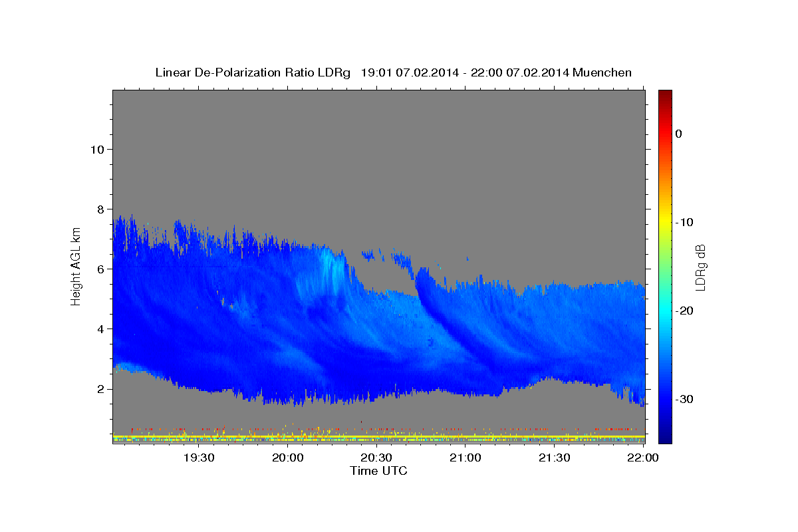Click the dark red top of the colorbar

[x=665, y=94]
